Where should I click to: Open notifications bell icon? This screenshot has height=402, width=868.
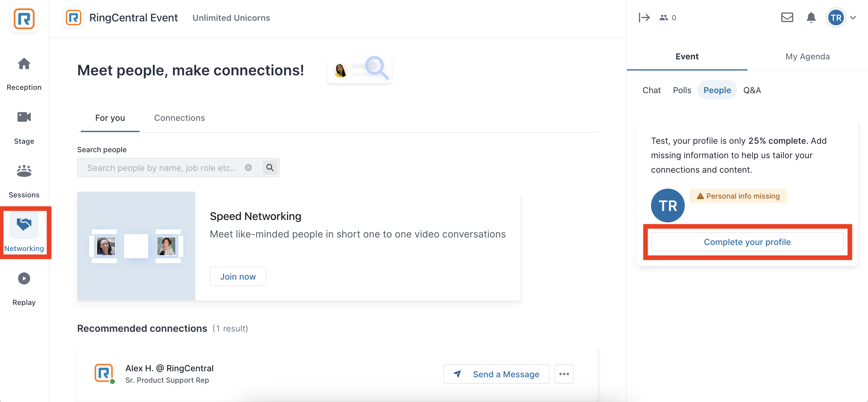[811, 17]
